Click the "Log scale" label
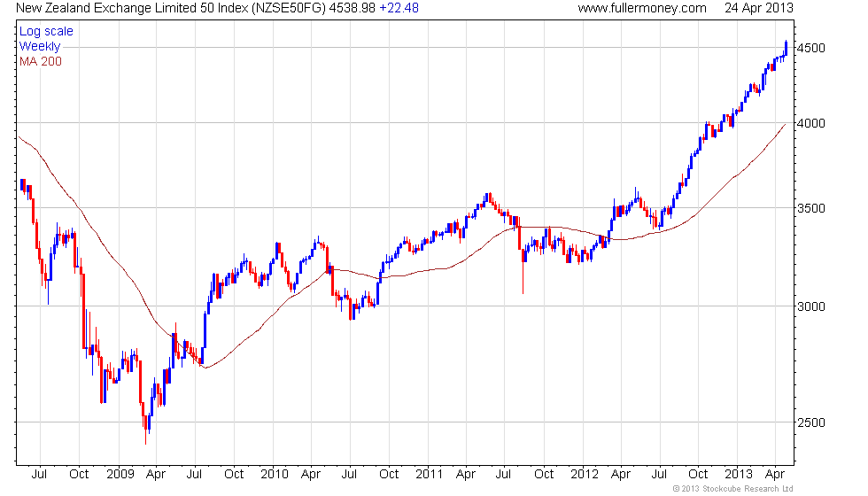This screenshot has width=868, height=496. [46, 32]
